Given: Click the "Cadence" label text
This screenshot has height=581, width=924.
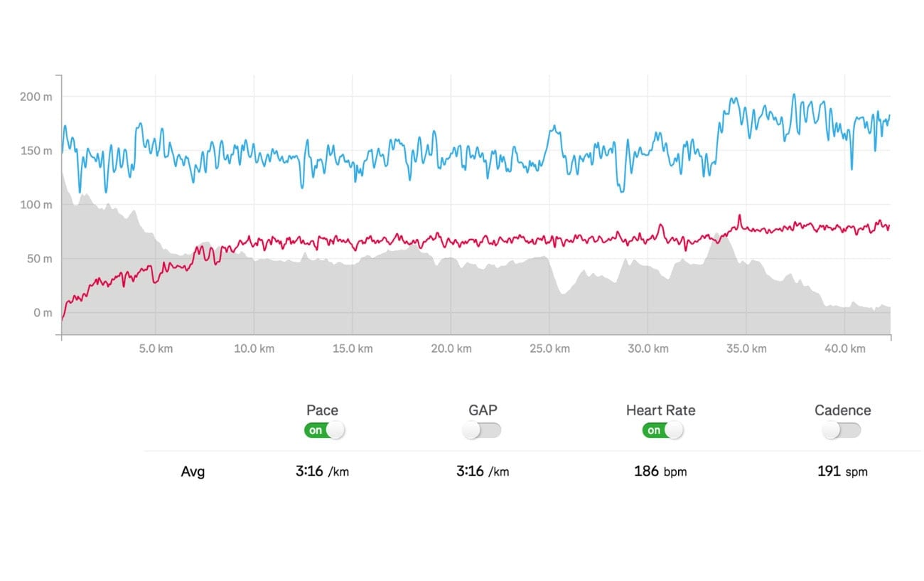Looking at the screenshot, I should click(842, 410).
